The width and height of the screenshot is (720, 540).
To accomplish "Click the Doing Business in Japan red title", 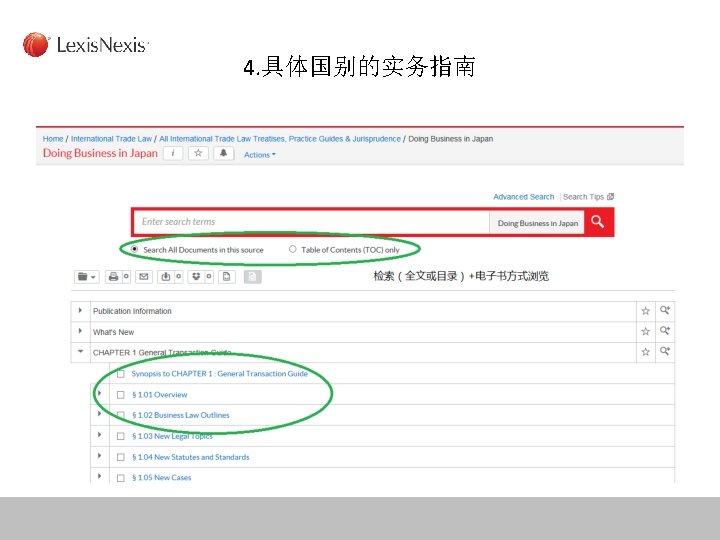I will tap(100, 153).
